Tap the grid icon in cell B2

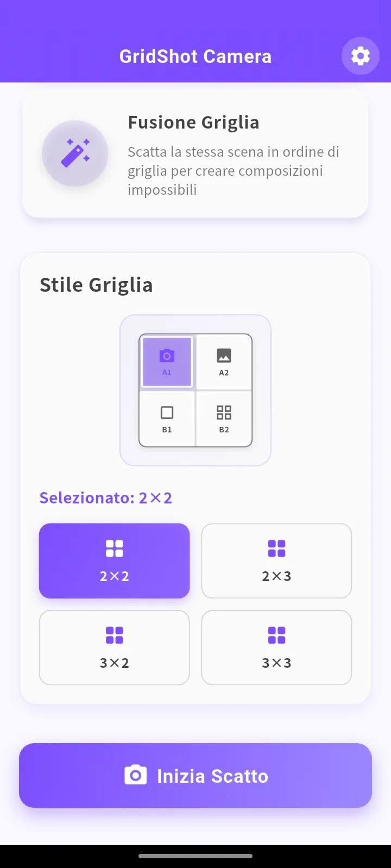tap(224, 413)
